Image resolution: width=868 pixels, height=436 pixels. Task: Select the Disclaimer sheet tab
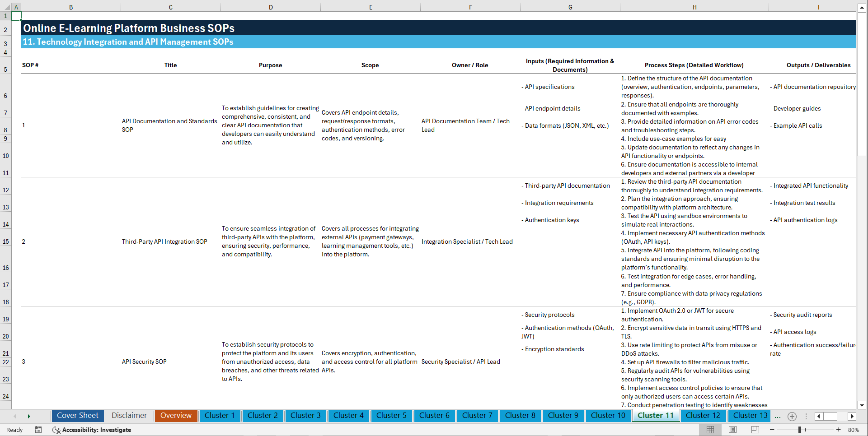pyautogui.click(x=129, y=416)
